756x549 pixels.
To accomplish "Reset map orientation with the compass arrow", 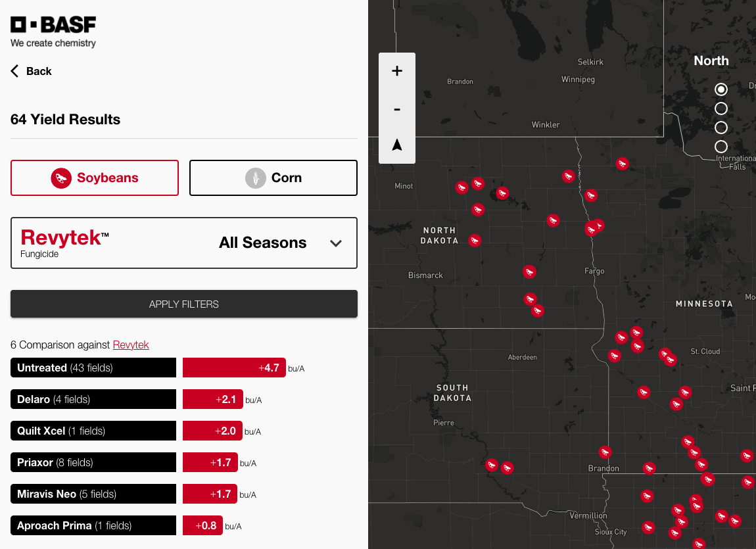I will [397, 145].
